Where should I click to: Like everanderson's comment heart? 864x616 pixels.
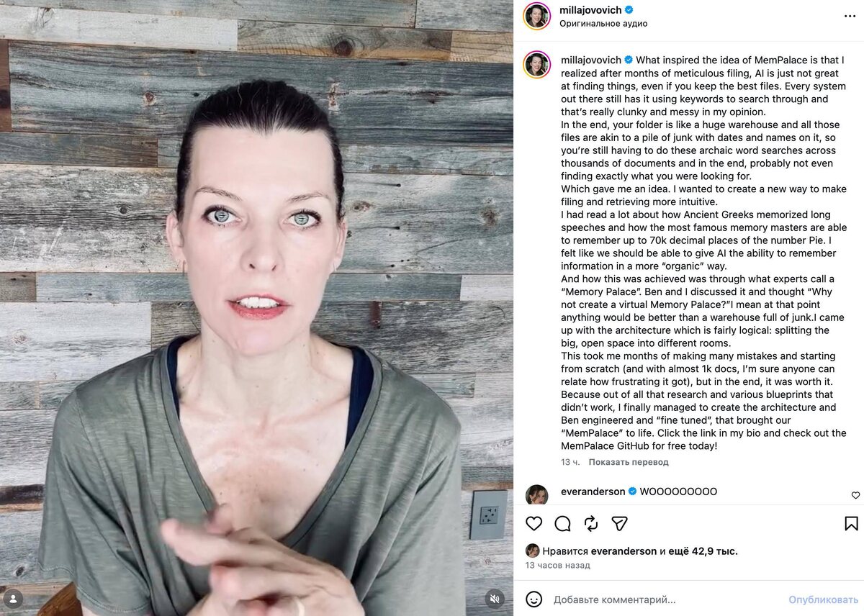click(855, 495)
